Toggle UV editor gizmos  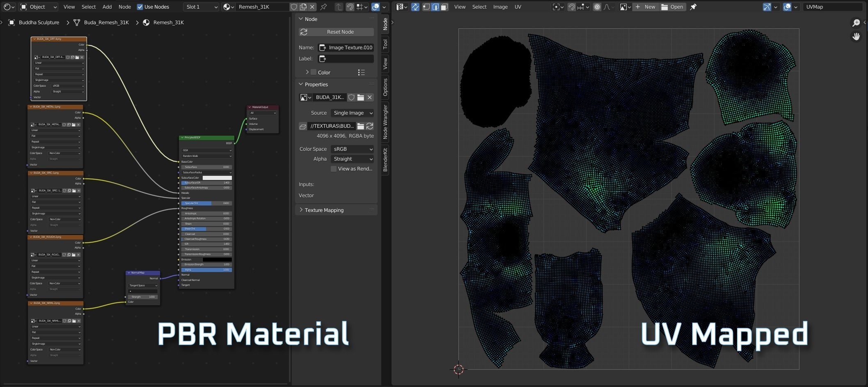coord(767,7)
